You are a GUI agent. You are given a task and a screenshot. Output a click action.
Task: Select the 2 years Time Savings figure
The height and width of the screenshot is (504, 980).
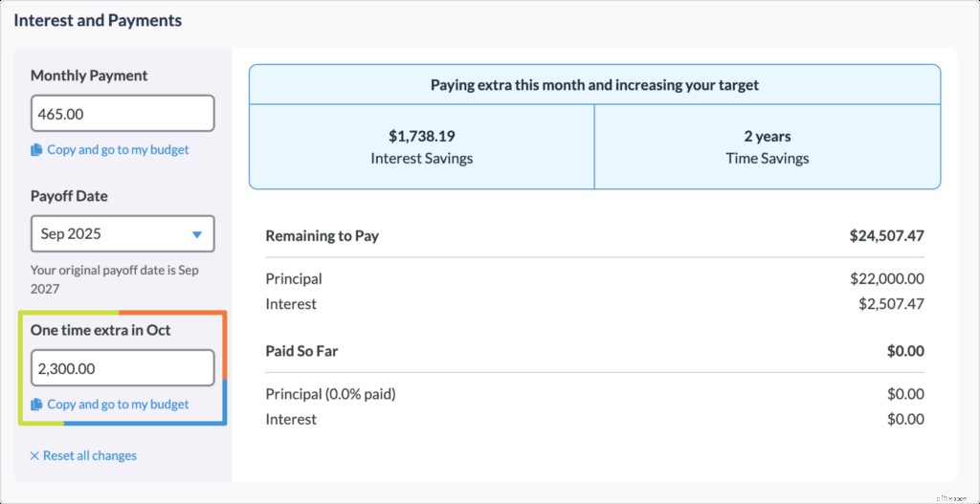coord(767,136)
